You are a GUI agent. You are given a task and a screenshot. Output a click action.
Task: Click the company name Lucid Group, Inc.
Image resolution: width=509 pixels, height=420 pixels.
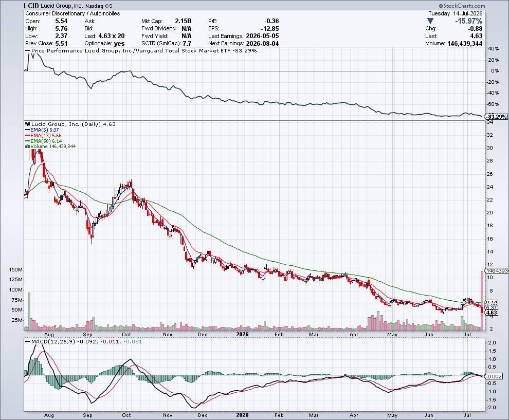[62, 6]
